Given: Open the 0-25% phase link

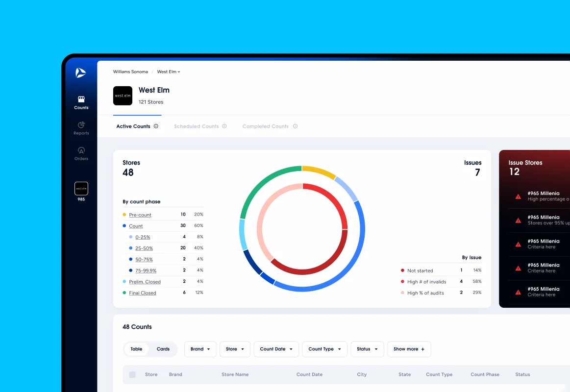Looking at the screenshot, I should tap(143, 237).
